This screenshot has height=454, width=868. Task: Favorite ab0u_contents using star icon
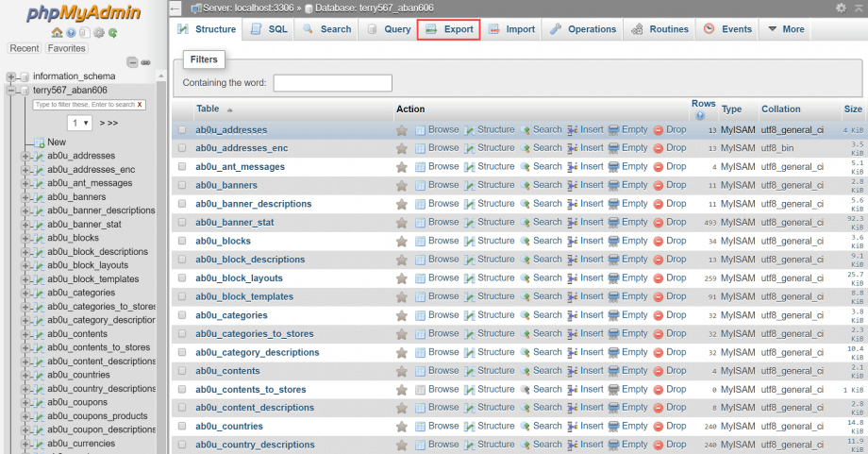click(402, 371)
